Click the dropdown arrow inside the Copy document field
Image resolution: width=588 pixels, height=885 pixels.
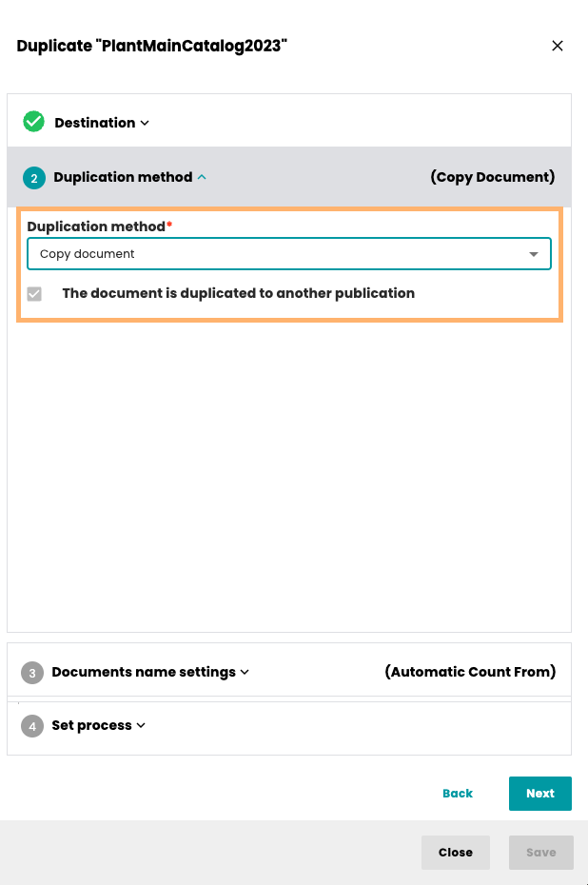[x=535, y=254]
